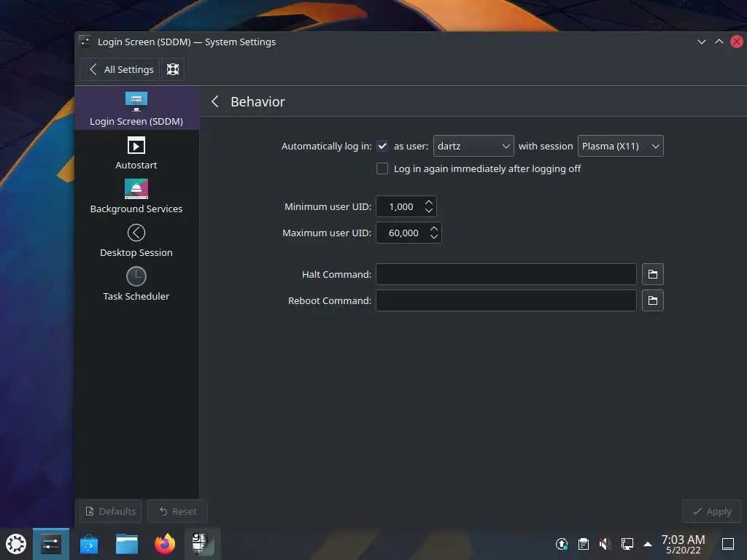
Task: Decrease Maximum user UID value
Action: (433, 237)
